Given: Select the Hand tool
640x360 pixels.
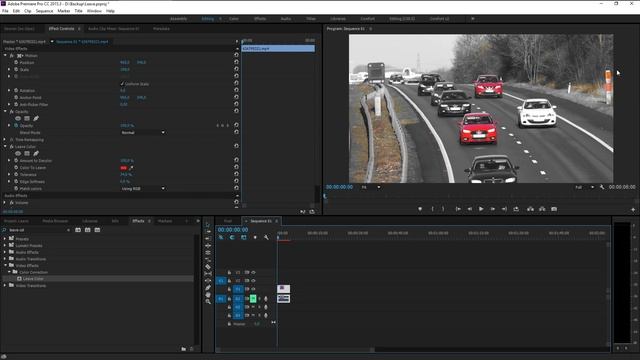Looking at the screenshot, I should pyautogui.click(x=208, y=294).
